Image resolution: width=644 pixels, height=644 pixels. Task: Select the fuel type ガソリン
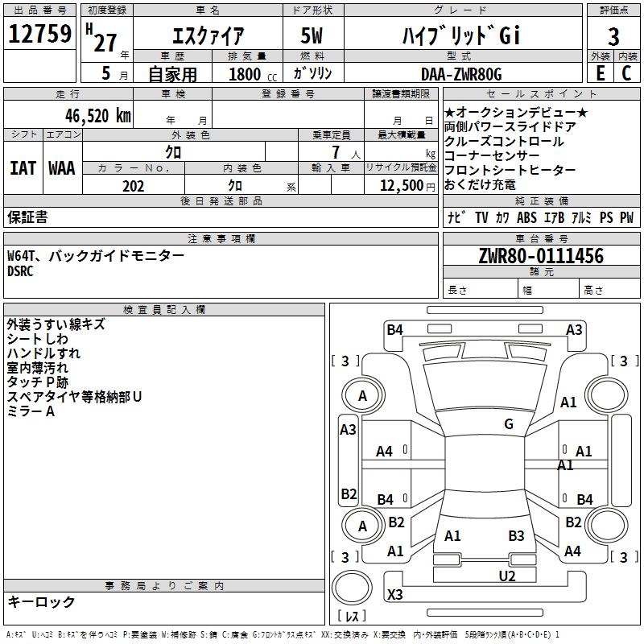coord(312,73)
